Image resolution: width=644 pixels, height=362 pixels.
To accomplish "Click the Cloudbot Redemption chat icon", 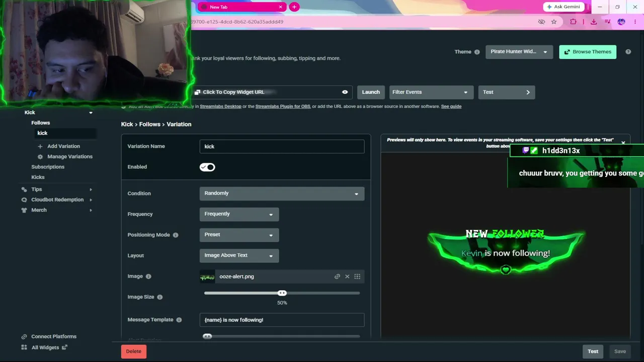I will coord(24,200).
